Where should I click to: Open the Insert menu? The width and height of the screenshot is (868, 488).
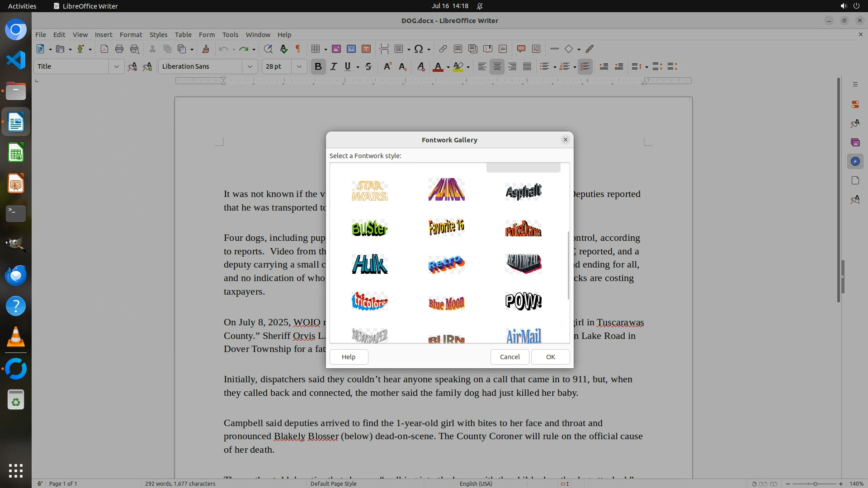(103, 35)
